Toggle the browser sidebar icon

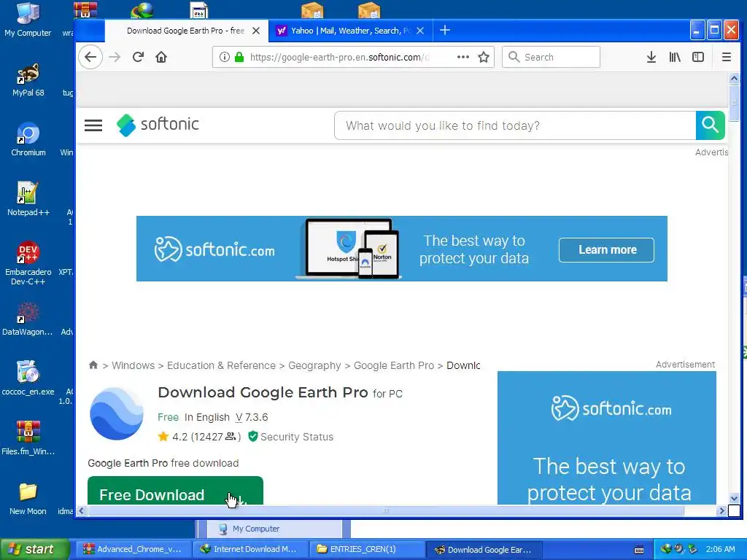[x=698, y=57]
